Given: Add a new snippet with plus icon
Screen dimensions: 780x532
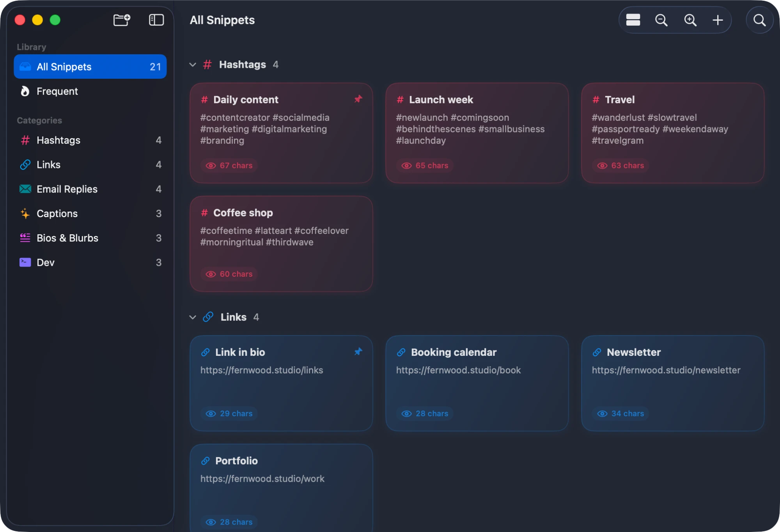Looking at the screenshot, I should click(x=718, y=20).
